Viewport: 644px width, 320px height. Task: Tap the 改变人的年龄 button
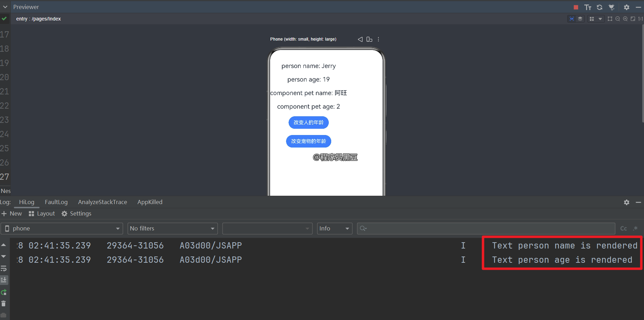pyautogui.click(x=309, y=123)
